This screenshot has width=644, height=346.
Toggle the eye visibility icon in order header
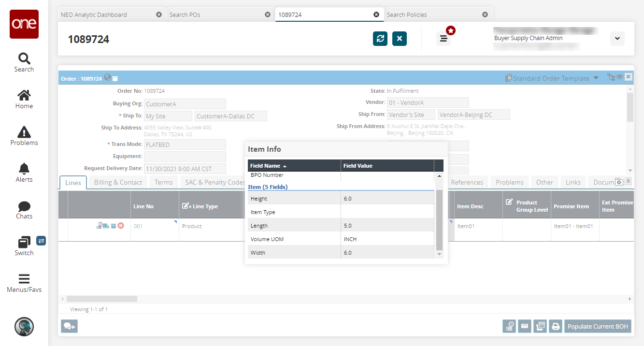619,77
